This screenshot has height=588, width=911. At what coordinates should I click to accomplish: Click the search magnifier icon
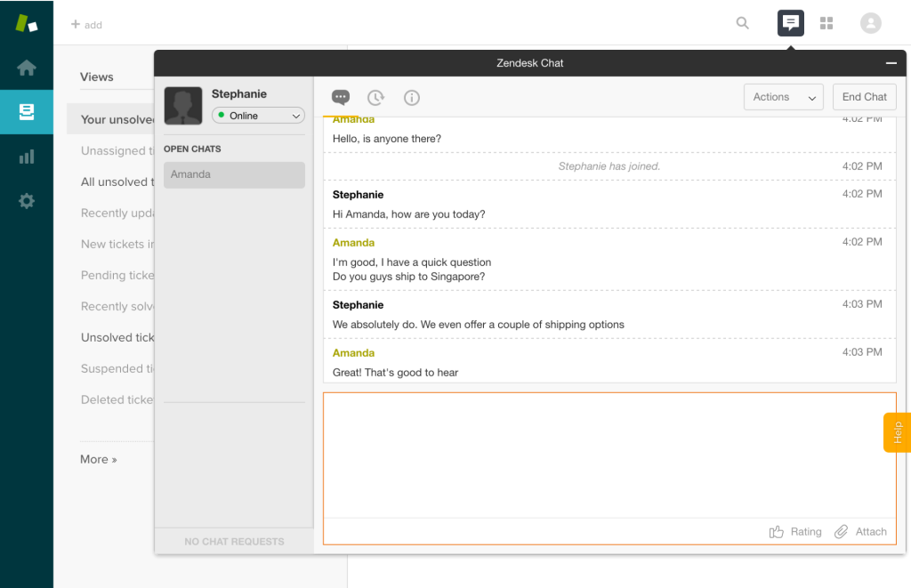coord(743,23)
